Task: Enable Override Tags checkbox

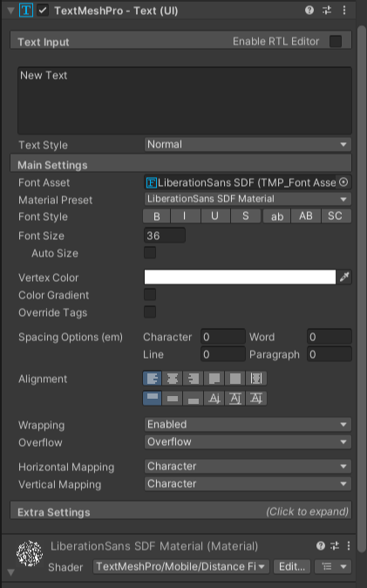Action: (x=150, y=311)
